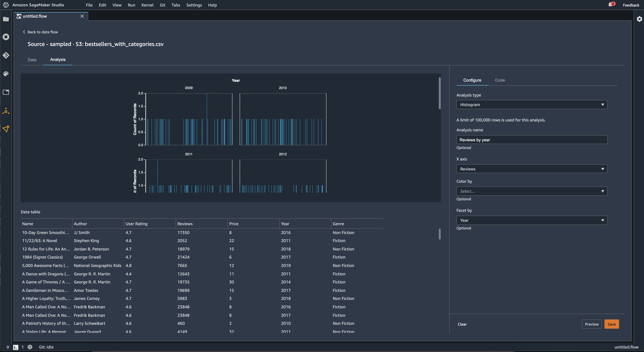Image resolution: width=644 pixels, height=352 pixels.
Task: Click the Analysis name input field
Action: point(532,140)
